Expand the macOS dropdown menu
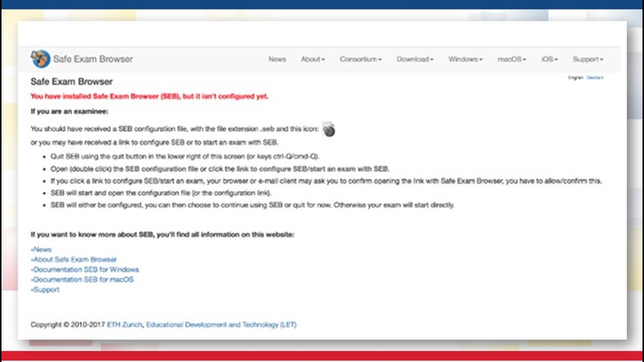 coord(512,59)
